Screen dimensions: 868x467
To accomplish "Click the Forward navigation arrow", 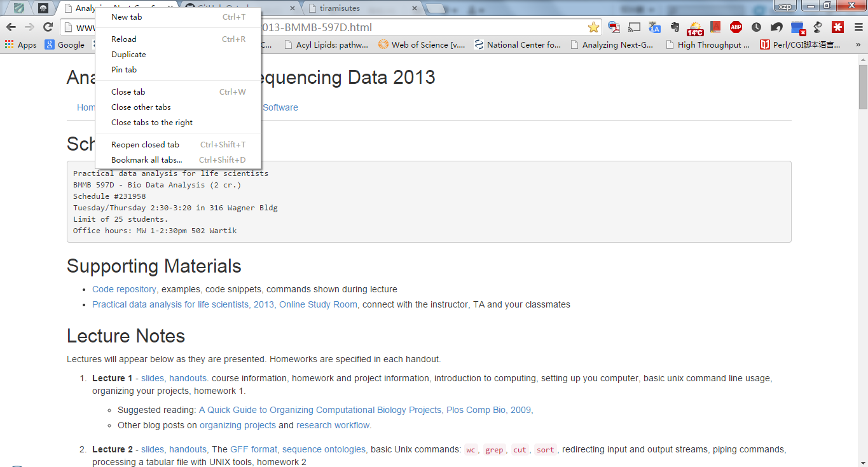I will pyautogui.click(x=29, y=27).
